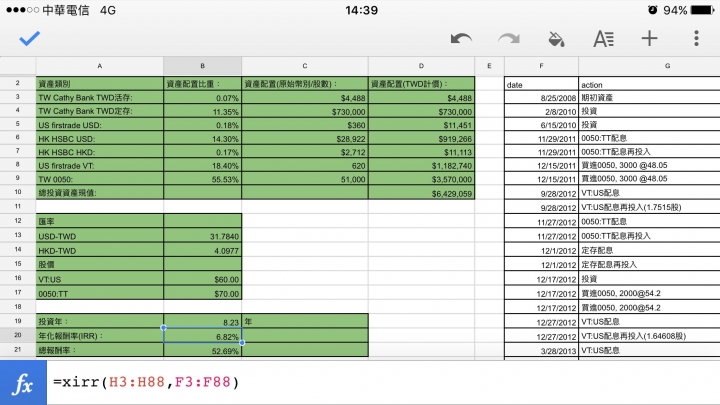Select cell 'HK HSBC HKD:'
Screen dimensions: 720x405
[100, 152]
